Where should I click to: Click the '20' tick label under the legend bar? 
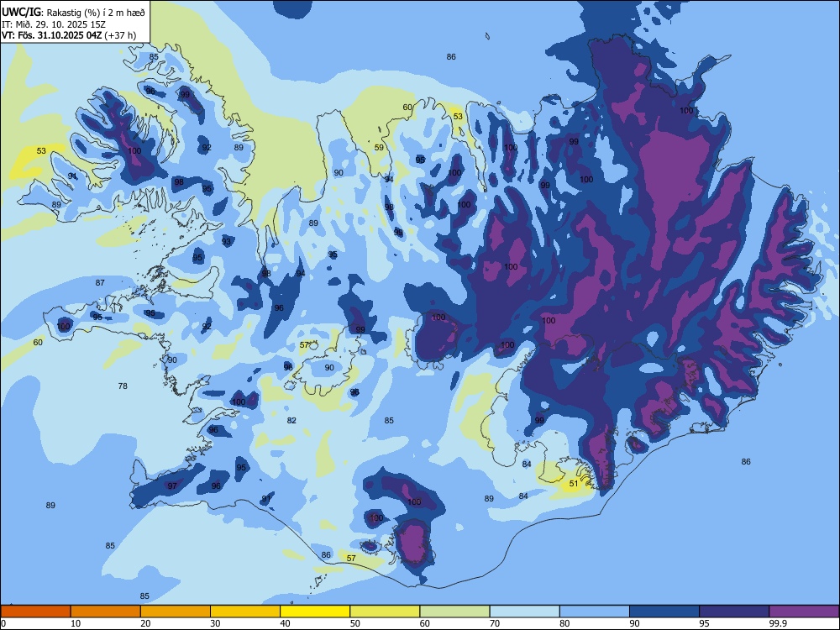tap(145, 623)
